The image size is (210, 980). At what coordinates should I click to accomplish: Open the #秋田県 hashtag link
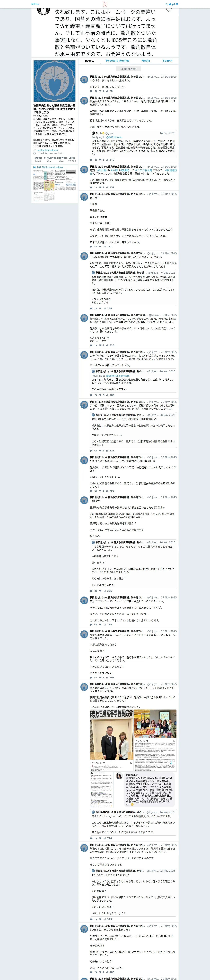pos(102,170)
